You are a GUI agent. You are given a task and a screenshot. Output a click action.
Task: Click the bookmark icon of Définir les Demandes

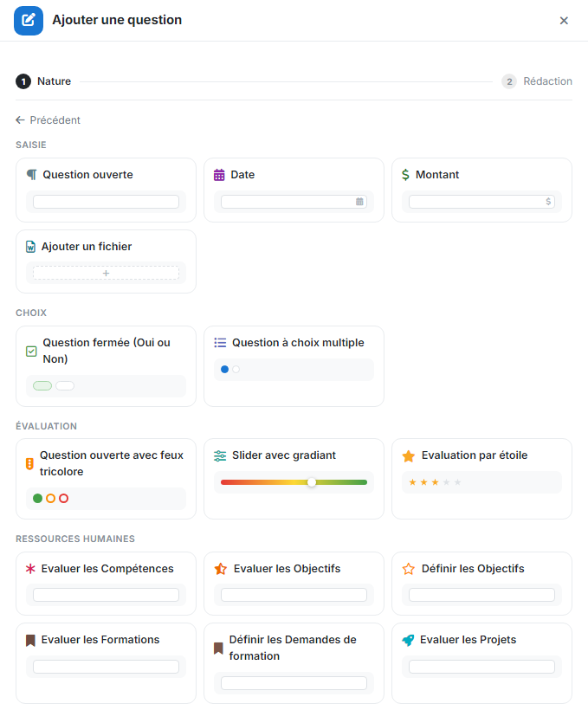[218, 649]
